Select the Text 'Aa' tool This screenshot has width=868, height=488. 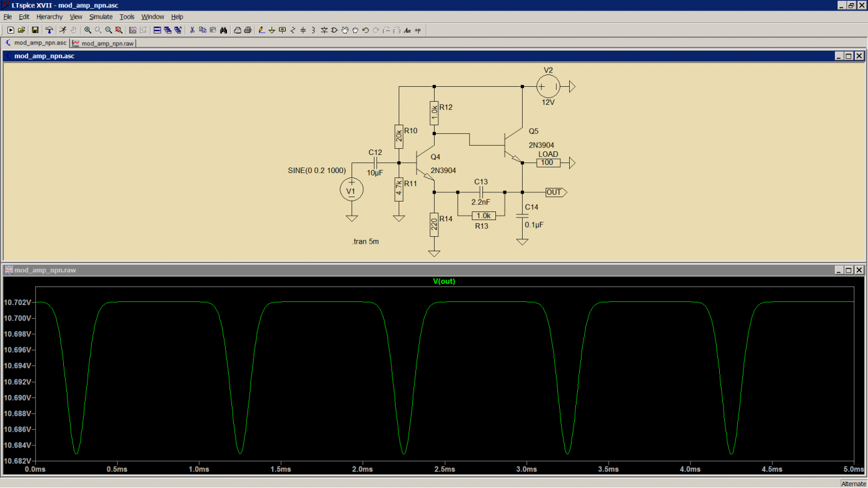(x=407, y=30)
